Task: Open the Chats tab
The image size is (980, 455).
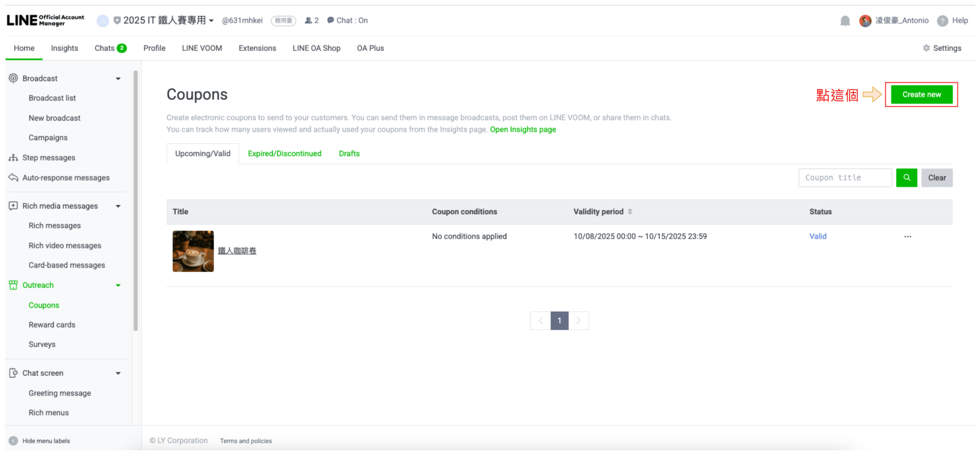Action: [x=110, y=48]
